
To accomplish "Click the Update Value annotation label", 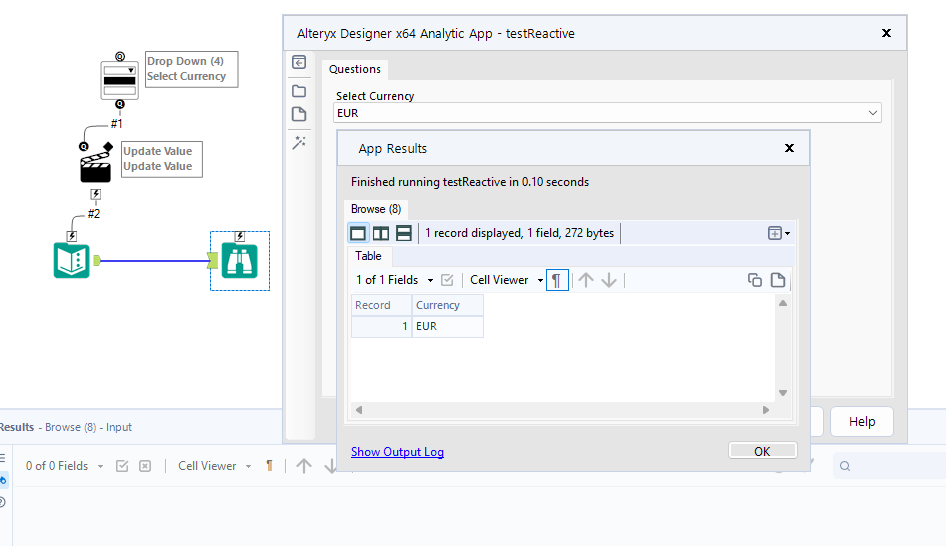I will (162, 159).
